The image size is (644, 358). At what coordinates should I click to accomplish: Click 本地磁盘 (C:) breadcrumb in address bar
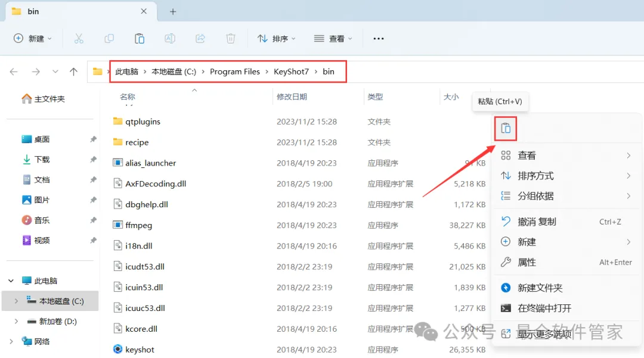[x=174, y=71]
